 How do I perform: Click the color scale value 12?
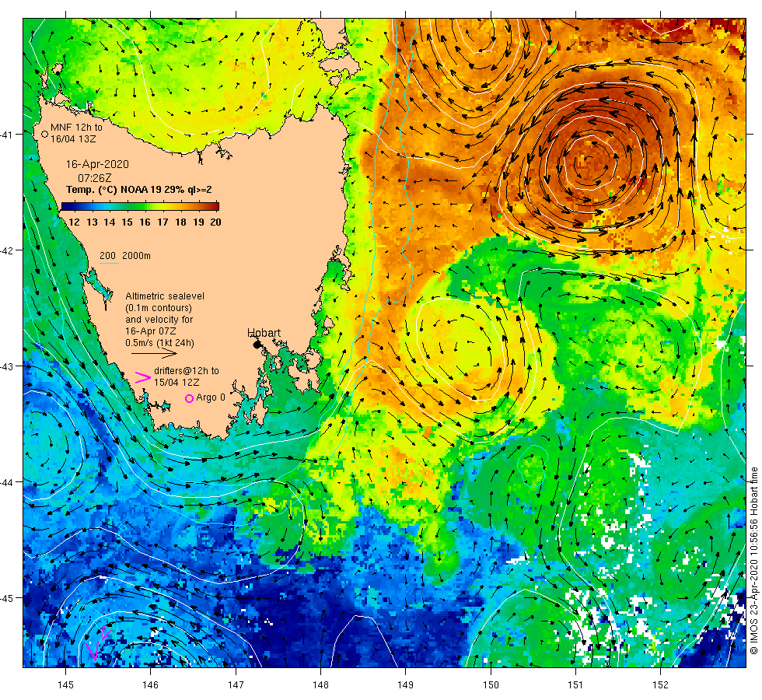[74, 222]
